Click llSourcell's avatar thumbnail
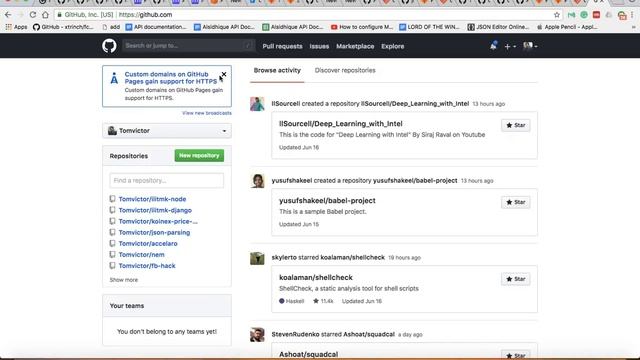 click(x=257, y=104)
